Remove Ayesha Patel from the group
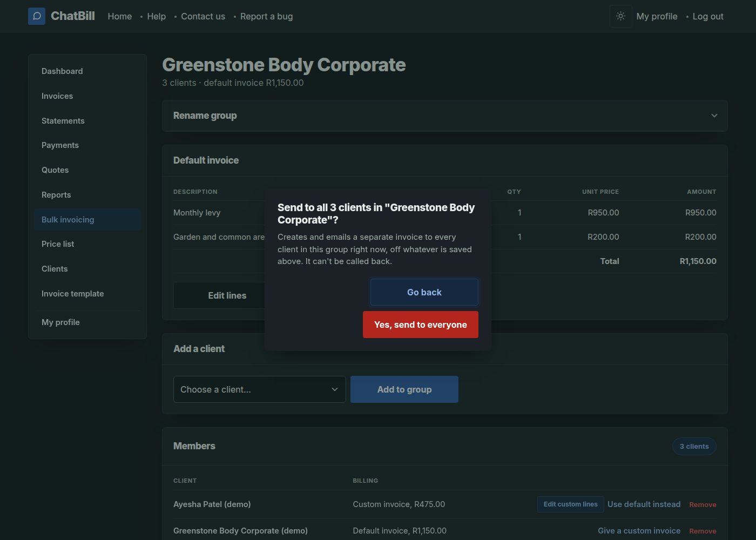Image resolution: width=756 pixels, height=540 pixels. click(x=703, y=504)
